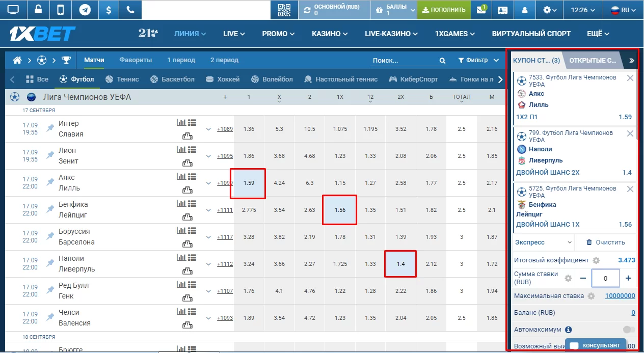Remove Аякс–Лилль bet from coupon

coord(630,78)
